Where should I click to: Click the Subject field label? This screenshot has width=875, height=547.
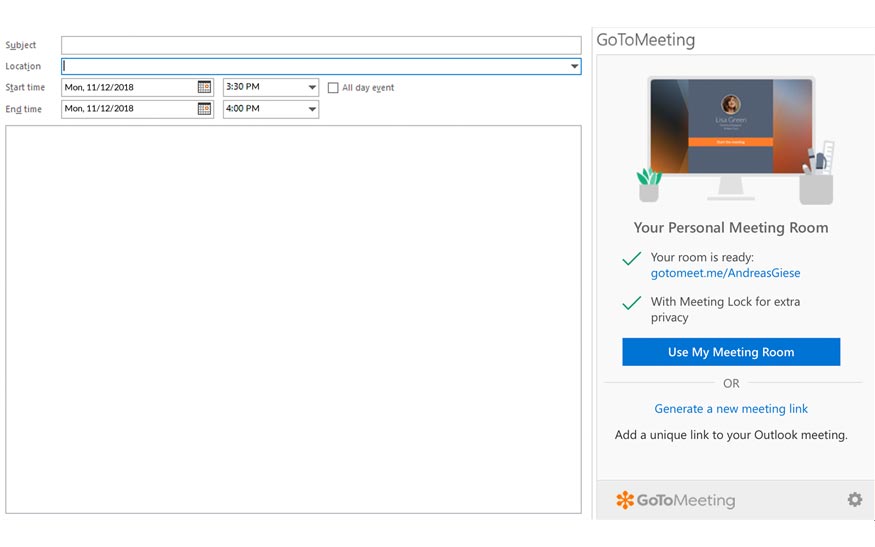point(21,45)
